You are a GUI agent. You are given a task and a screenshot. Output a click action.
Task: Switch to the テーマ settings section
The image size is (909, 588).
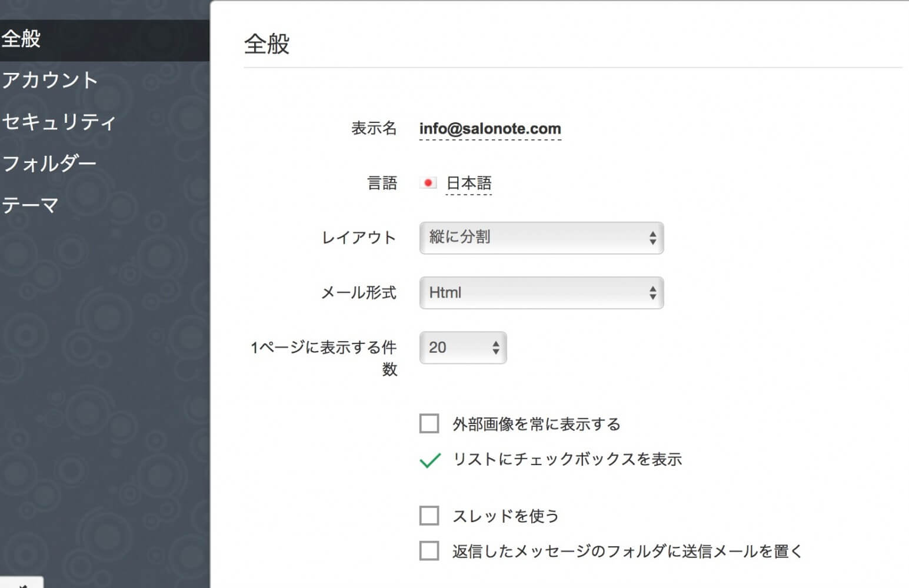(30, 205)
